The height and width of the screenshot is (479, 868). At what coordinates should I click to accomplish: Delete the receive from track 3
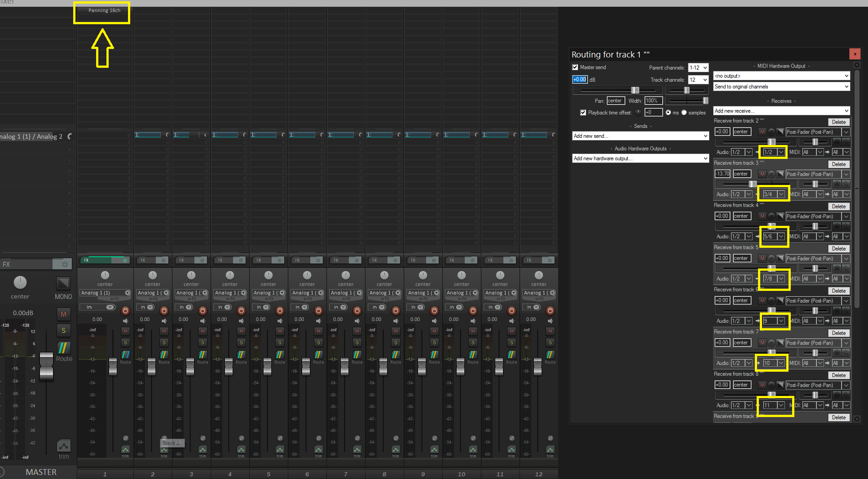tap(838, 164)
